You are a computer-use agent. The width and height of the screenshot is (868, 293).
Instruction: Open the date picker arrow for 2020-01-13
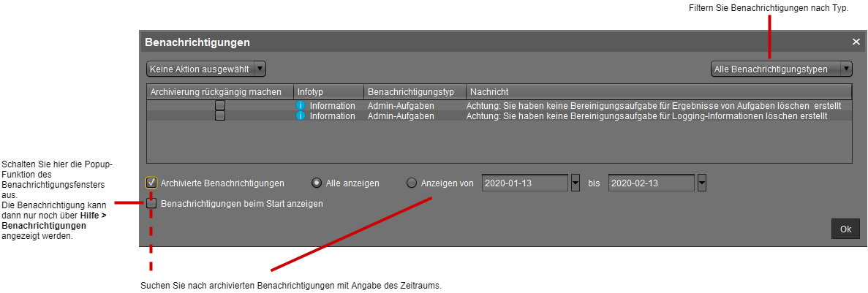click(x=575, y=183)
